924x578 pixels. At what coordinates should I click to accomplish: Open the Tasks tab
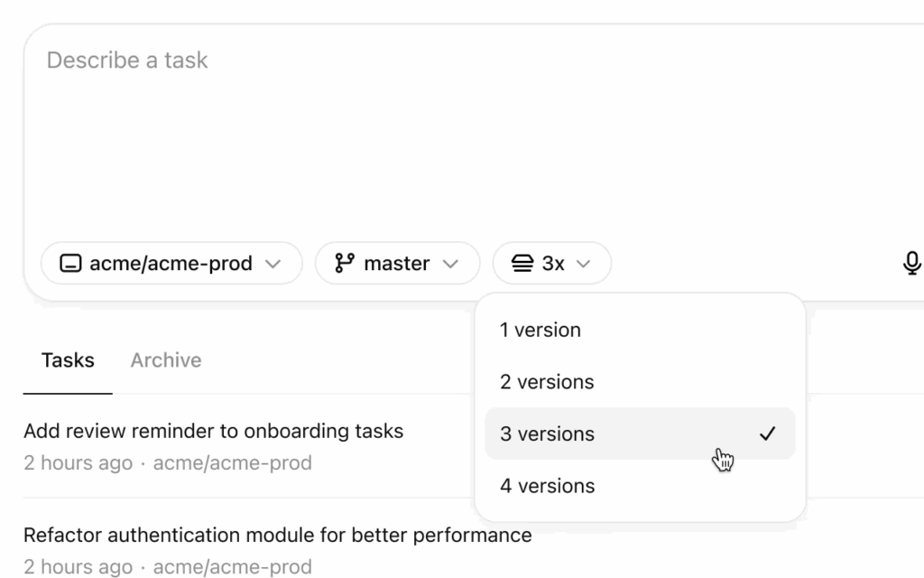[x=68, y=359]
